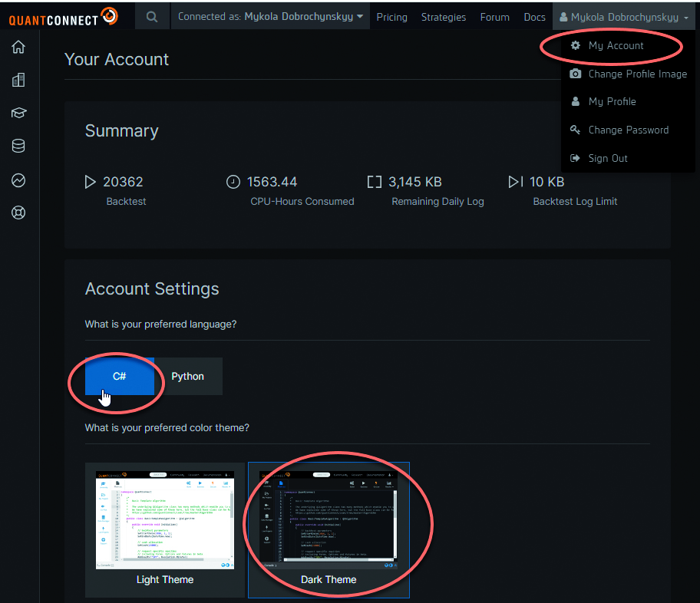Open the Docs page
Viewport: 700px width, 603px height.
(x=534, y=17)
